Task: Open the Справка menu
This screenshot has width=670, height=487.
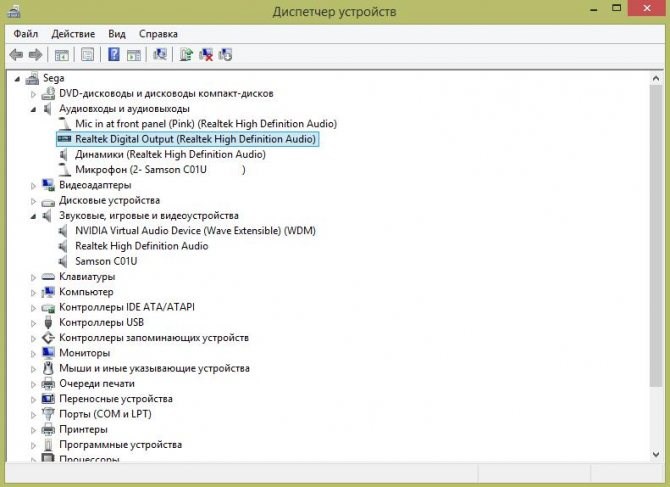Action: [x=158, y=34]
